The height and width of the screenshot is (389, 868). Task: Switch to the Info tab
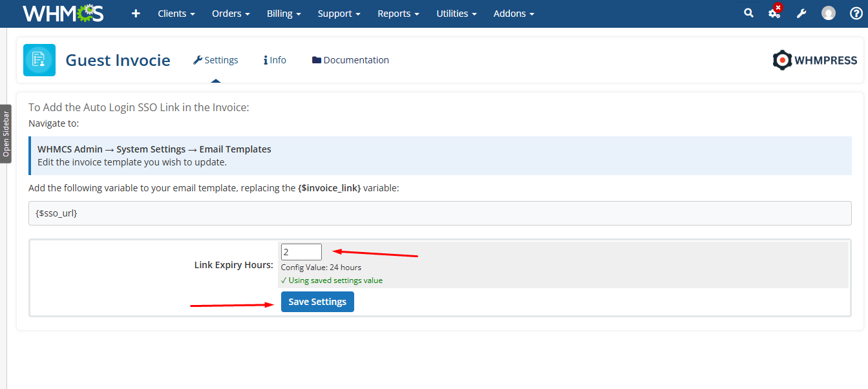[x=275, y=60]
